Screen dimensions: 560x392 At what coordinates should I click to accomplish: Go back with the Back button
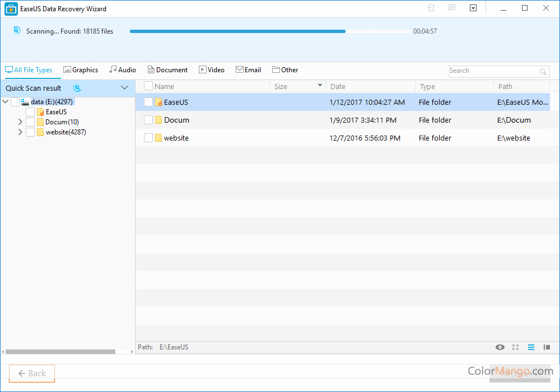(32, 374)
